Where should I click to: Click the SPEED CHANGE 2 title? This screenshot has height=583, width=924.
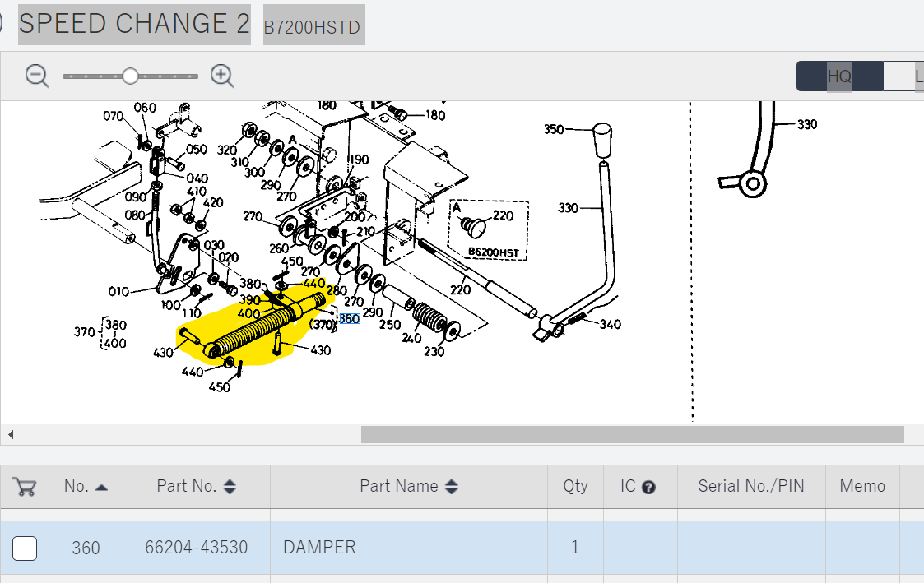(134, 24)
